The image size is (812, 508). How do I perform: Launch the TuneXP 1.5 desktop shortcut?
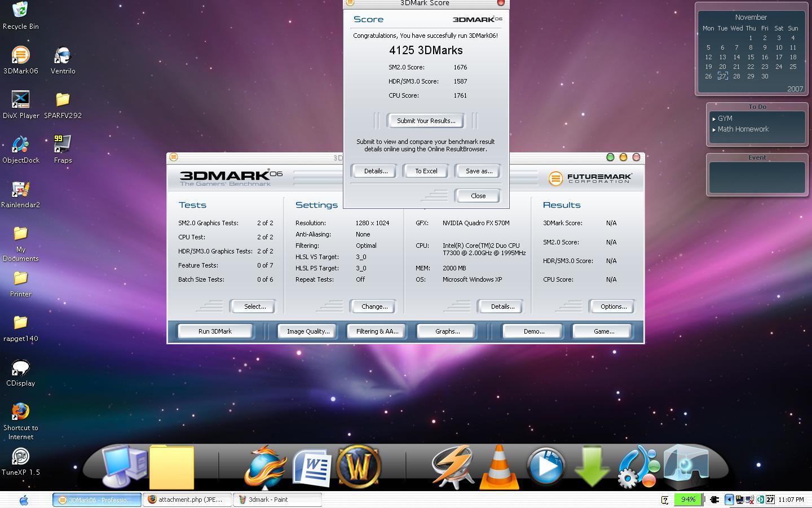(x=20, y=462)
